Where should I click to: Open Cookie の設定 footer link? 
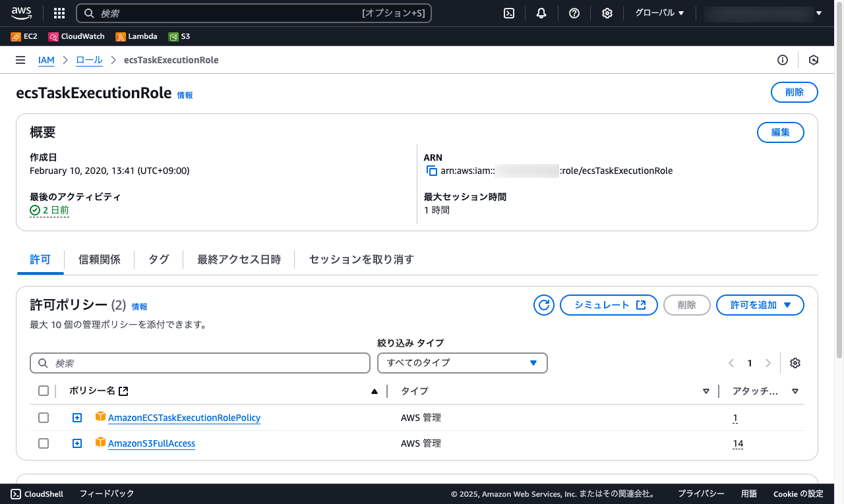click(798, 493)
